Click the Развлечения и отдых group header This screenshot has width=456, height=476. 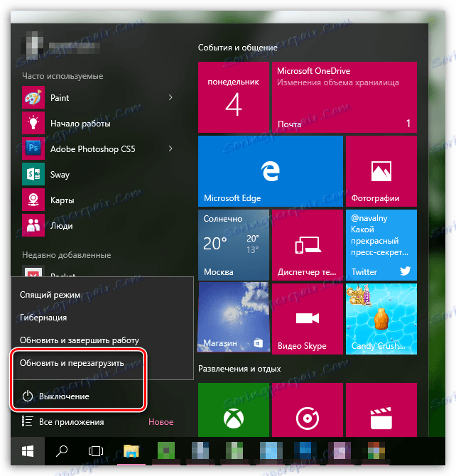[239, 369]
